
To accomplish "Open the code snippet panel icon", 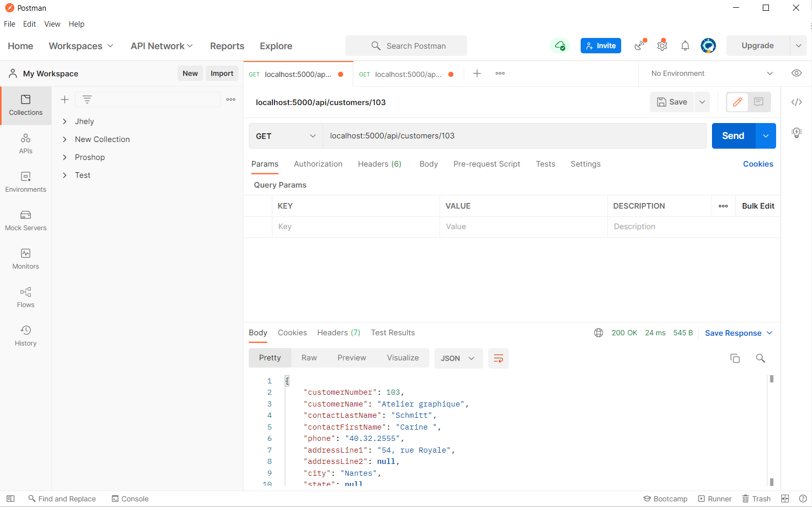I will (796, 102).
